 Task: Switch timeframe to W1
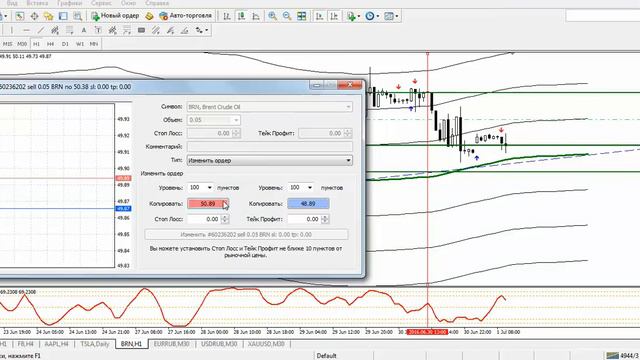(x=80, y=44)
